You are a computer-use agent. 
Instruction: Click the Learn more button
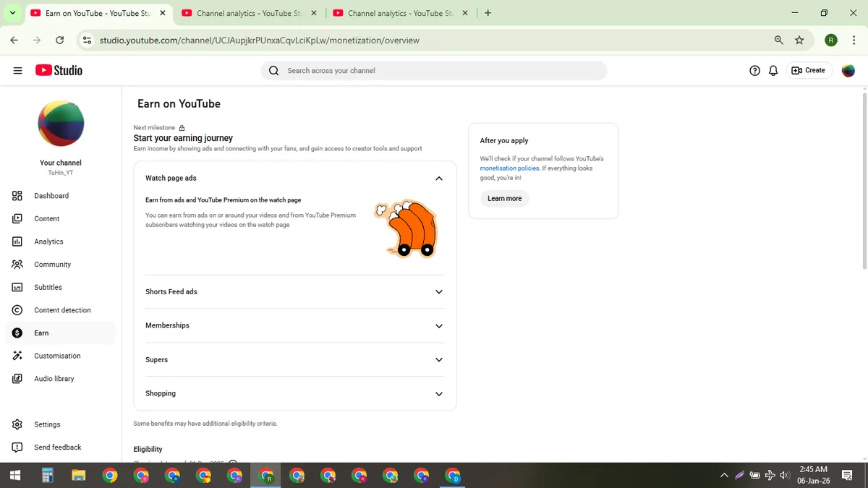(504, 198)
